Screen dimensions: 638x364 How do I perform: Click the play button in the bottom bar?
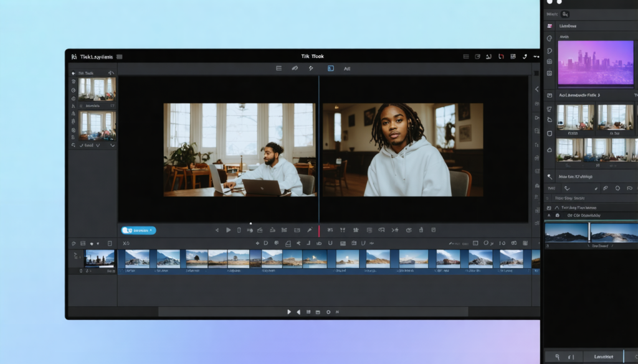pyautogui.click(x=288, y=311)
